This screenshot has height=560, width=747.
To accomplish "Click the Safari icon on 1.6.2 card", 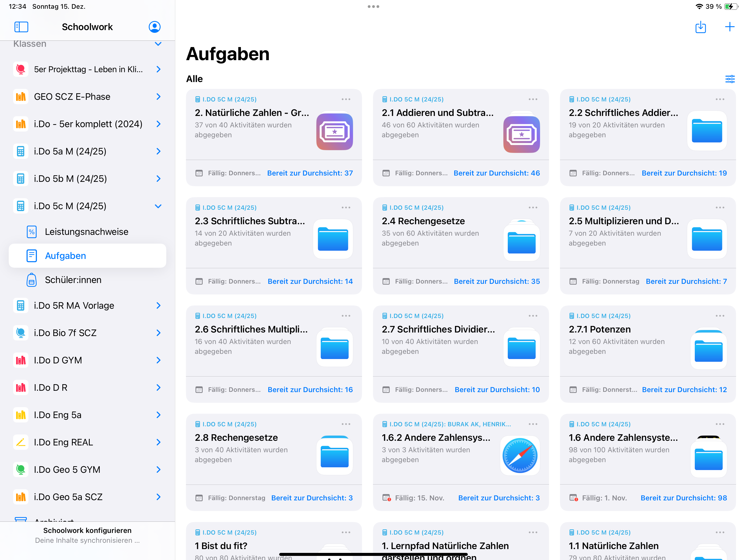I will 520,455.
